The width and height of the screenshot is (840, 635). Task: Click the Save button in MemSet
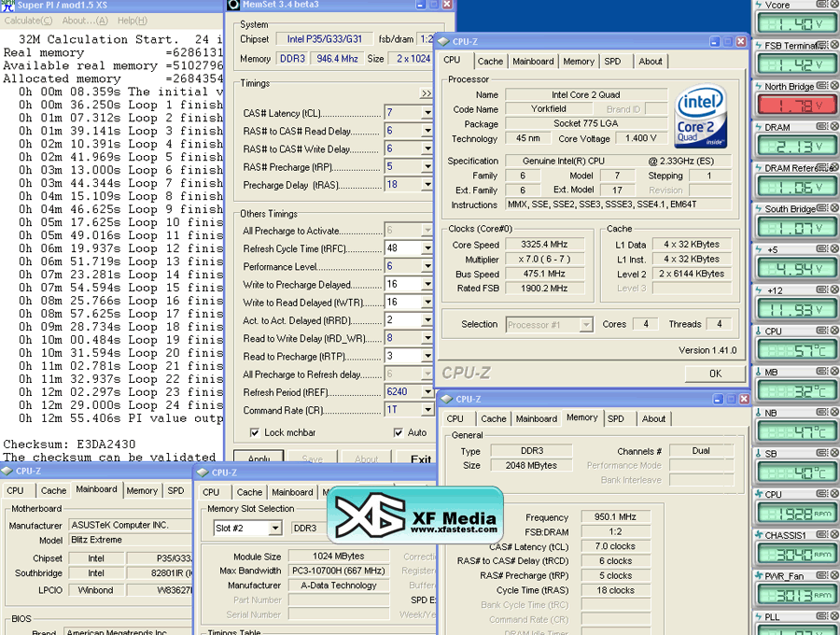313,459
